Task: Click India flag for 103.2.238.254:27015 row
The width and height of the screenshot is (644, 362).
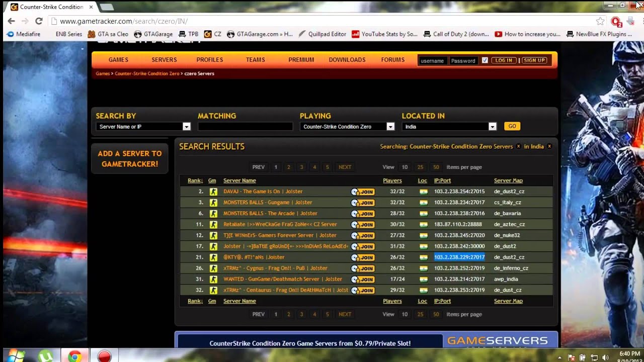Action: [423, 192]
